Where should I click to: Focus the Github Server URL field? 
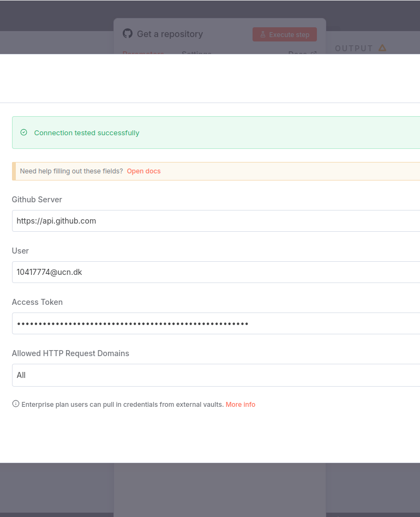216,221
